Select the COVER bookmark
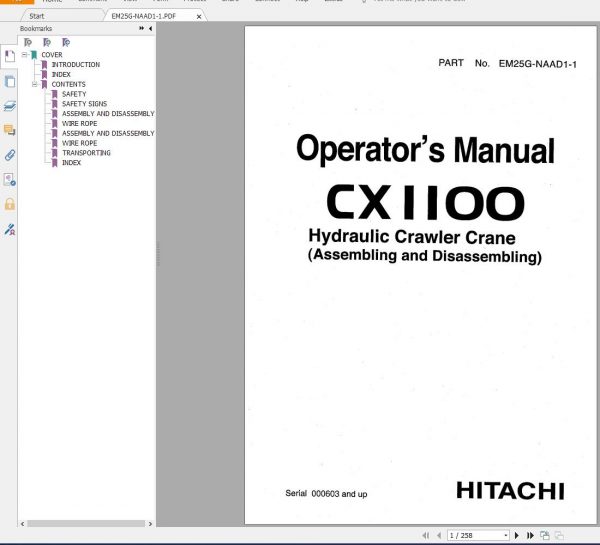This screenshot has width=600, height=545. tap(52, 55)
